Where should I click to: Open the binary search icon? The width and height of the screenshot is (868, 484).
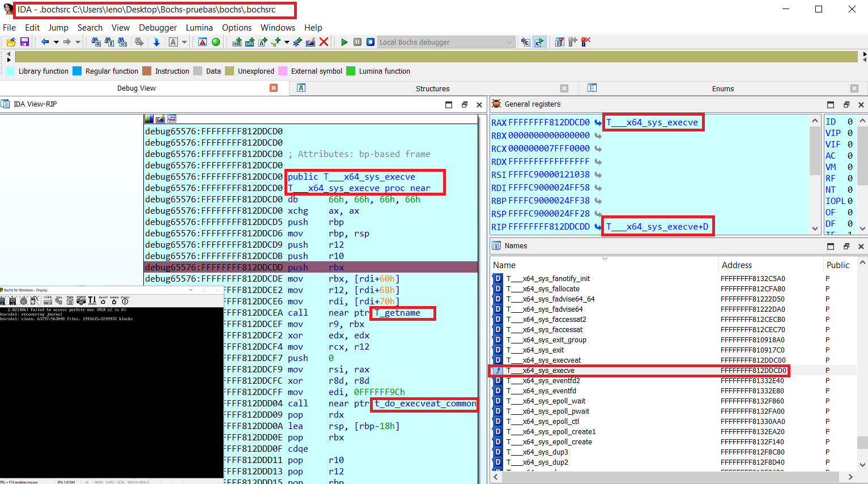click(x=122, y=42)
